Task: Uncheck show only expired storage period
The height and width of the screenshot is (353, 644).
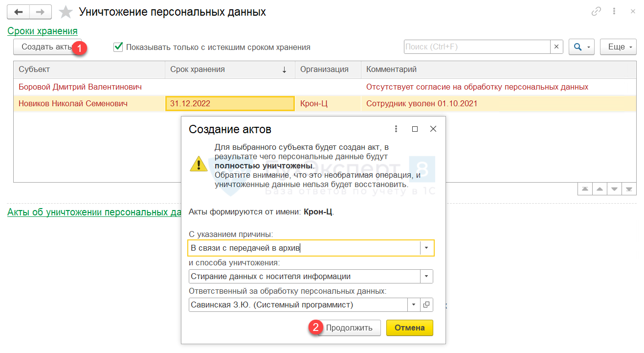Action: point(118,47)
